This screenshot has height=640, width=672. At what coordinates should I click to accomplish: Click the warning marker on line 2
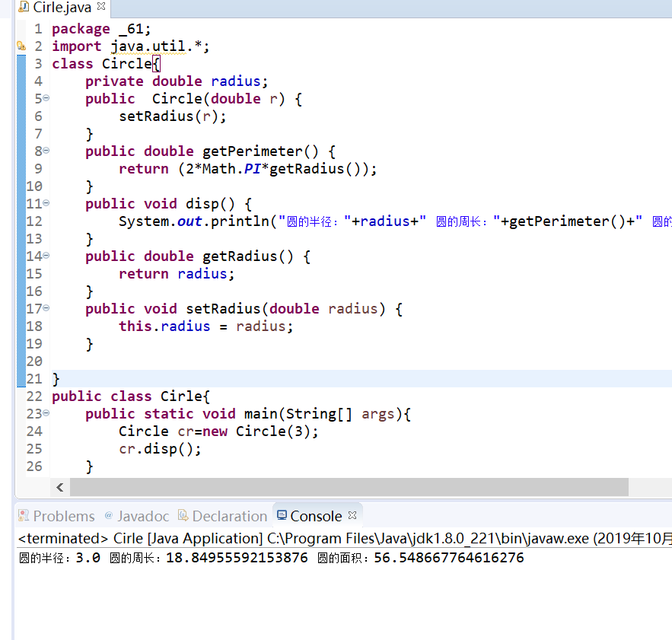(x=21, y=46)
